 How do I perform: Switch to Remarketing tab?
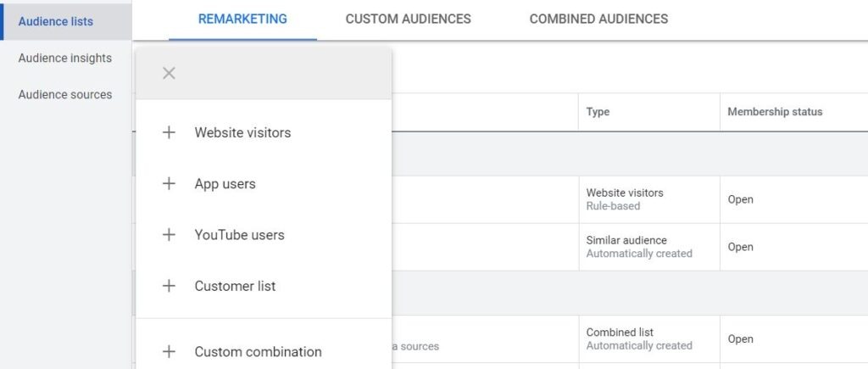click(242, 19)
